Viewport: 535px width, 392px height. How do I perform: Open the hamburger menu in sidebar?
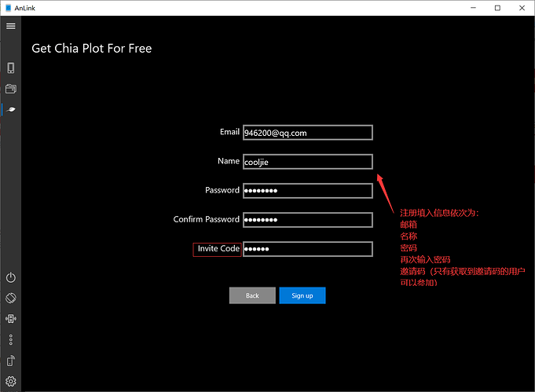(x=10, y=26)
